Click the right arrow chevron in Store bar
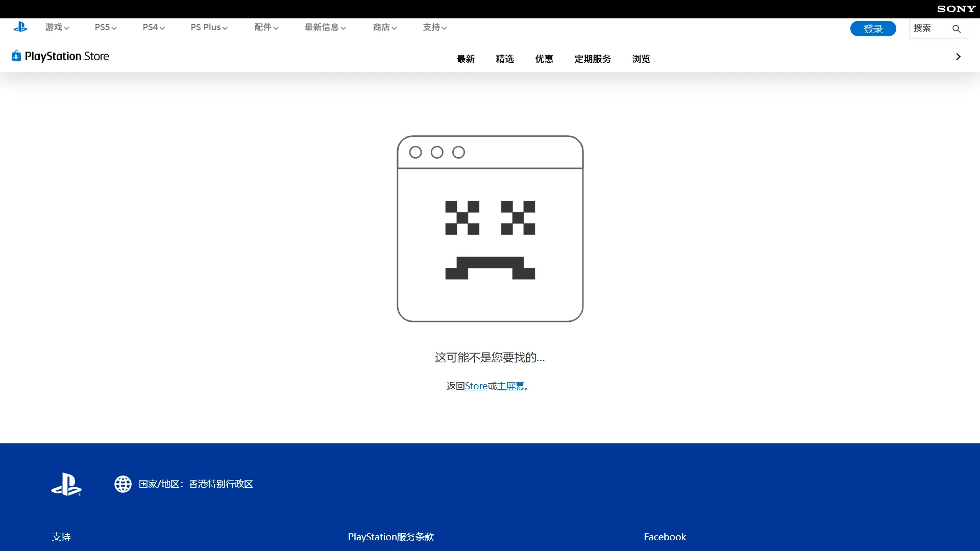 pyautogui.click(x=958, y=57)
